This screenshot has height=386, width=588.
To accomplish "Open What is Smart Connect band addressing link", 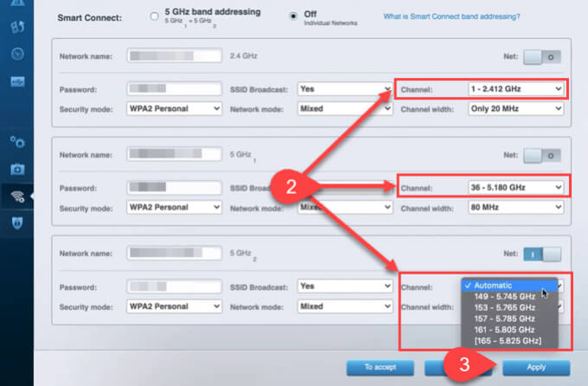I will (x=451, y=16).
